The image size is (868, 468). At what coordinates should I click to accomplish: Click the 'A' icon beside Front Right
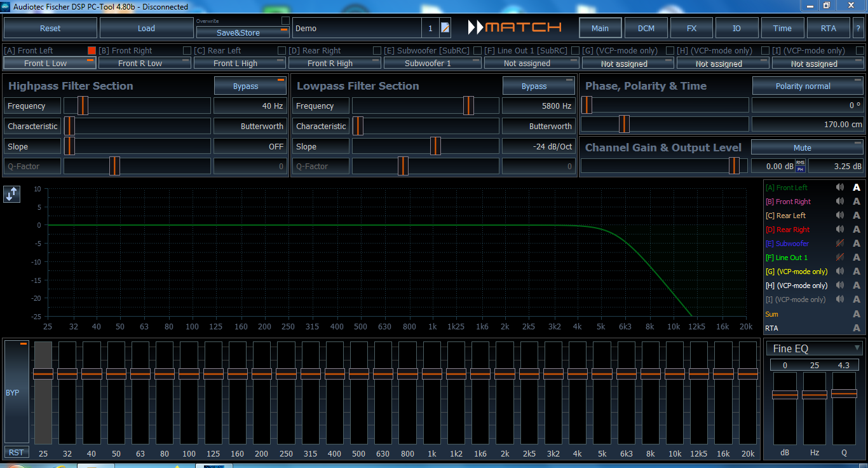pos(857,202)
